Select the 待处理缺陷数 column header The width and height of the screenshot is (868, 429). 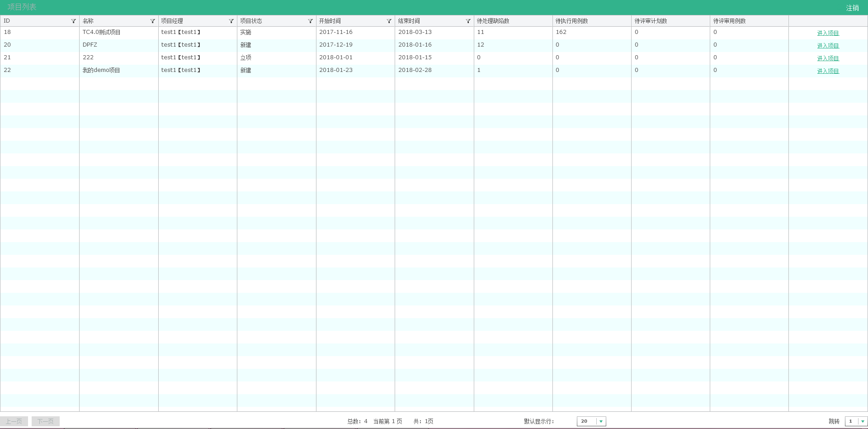tap(493, 21)
